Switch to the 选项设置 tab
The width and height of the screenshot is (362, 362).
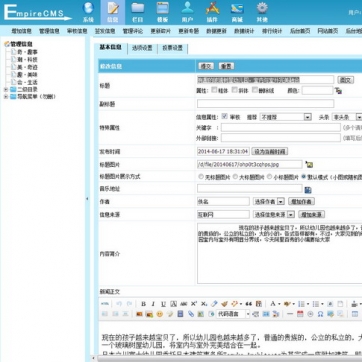[x=142, y=48]
